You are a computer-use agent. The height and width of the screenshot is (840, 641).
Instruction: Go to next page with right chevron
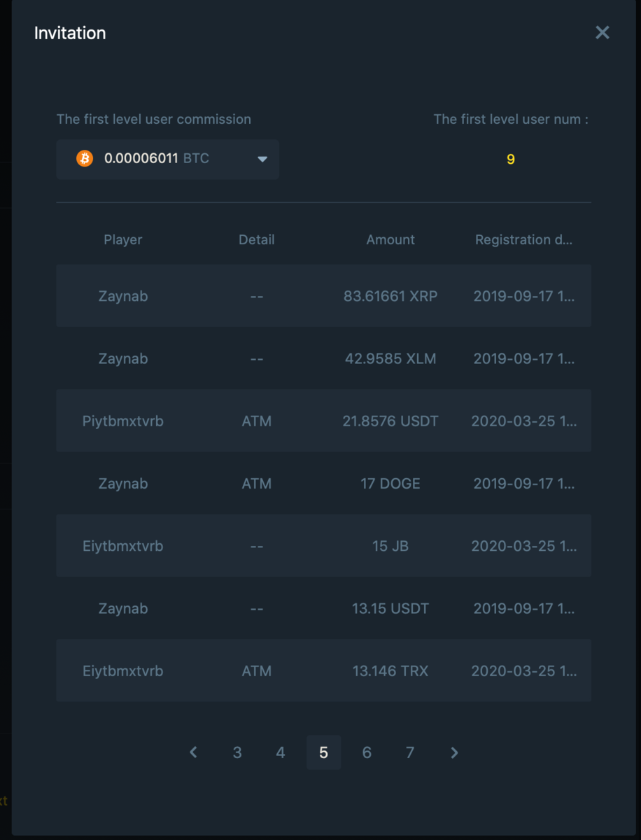click(x=454, y=752)
